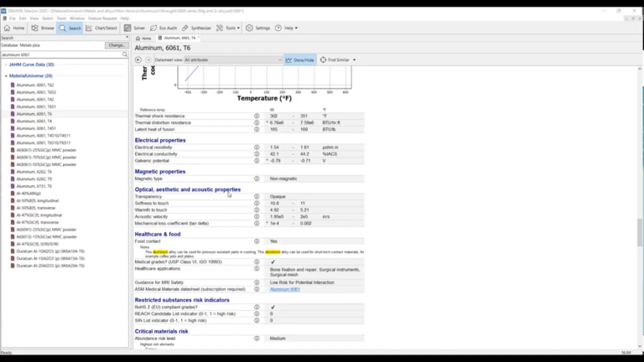Open the Datasheet view All attributes dropdown

tap(233, 60)
